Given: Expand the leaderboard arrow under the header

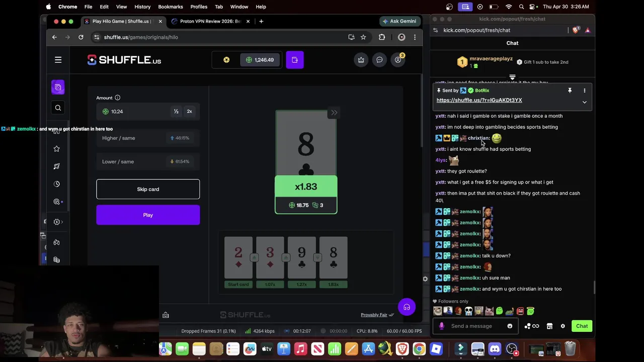Looking at the screenshot, I should pos(512,77).
